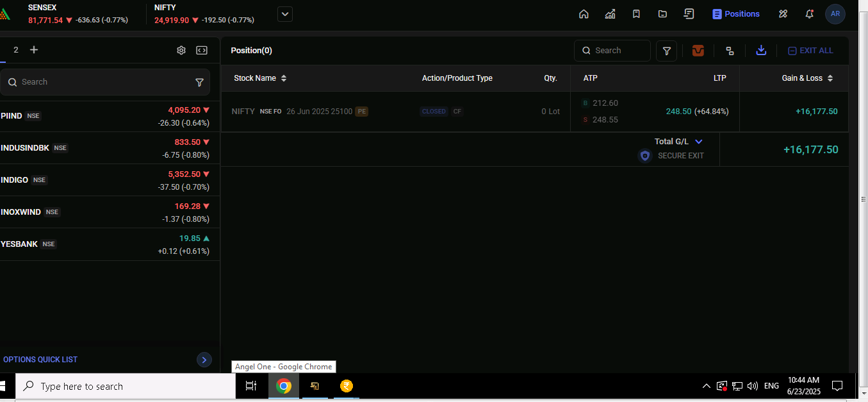Click row gain +16,177.50
The height and width of the screenshot is (402, 868).
pos(817,112)
